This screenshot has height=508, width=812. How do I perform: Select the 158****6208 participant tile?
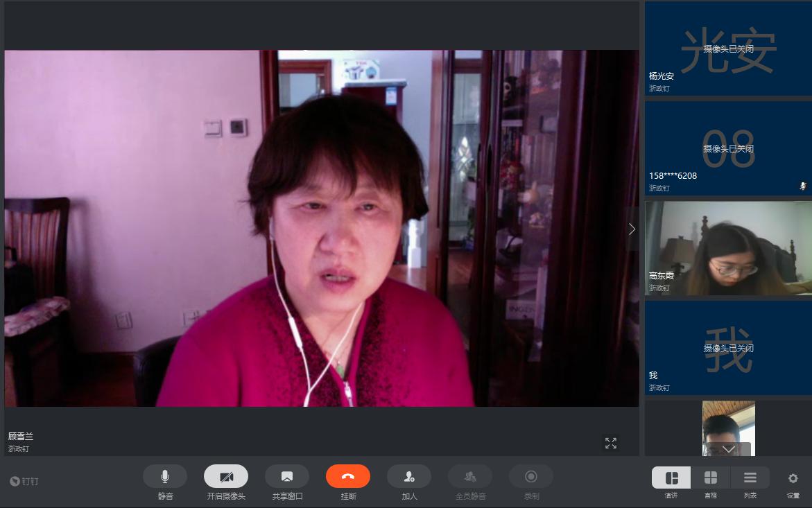(x=728, y=148)
